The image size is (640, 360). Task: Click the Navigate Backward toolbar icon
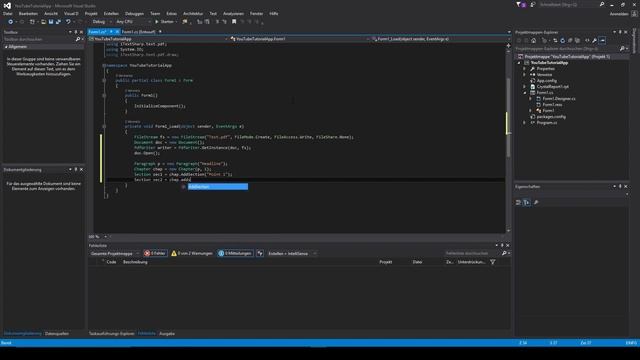point(10,22)
